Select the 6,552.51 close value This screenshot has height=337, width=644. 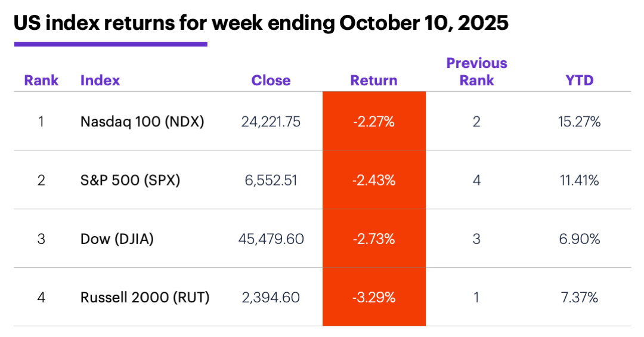pyautogui.click(x=271, y=180)
